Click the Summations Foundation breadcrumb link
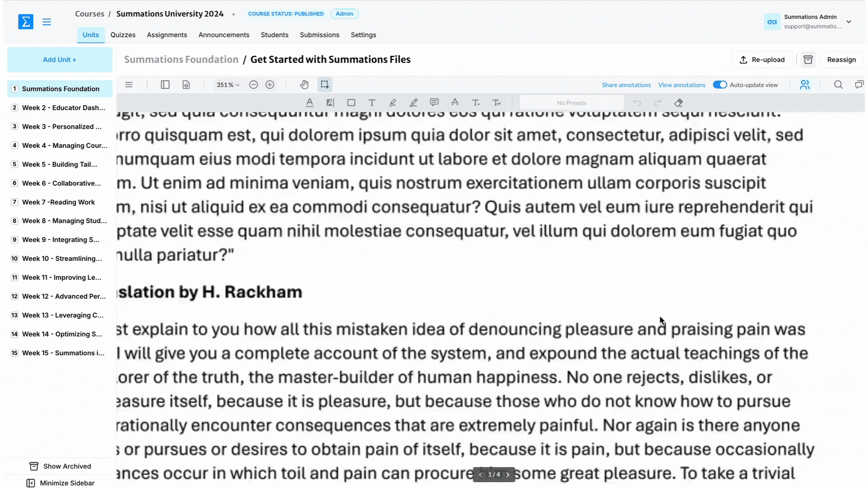 coord(181,59)
